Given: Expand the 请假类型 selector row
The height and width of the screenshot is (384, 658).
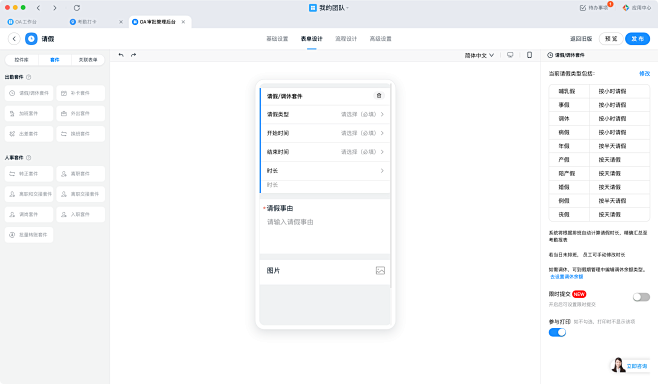Looking at the screenshot, I should (325, 114).
